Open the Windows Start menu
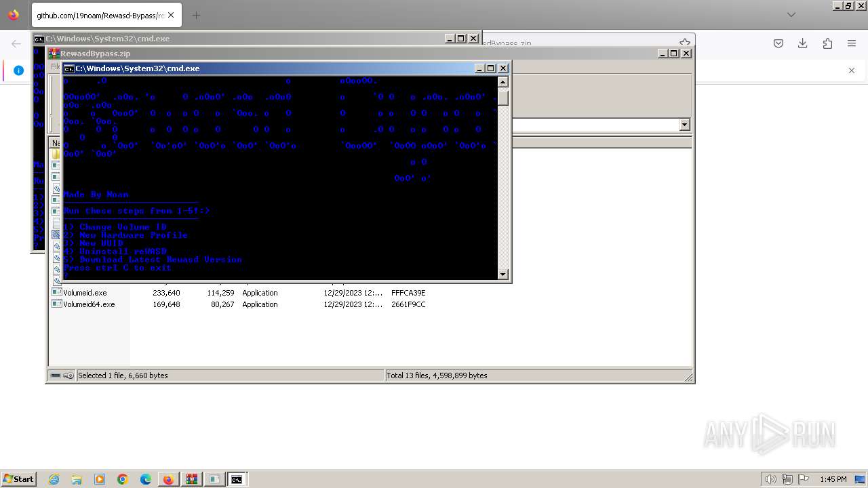 18,479
